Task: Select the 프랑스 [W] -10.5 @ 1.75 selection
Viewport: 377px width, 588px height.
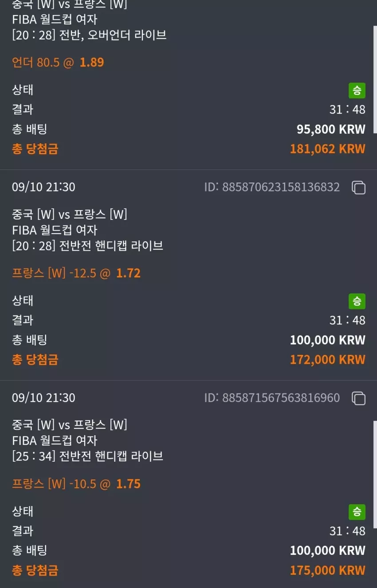Action: [x=76, y=483]
